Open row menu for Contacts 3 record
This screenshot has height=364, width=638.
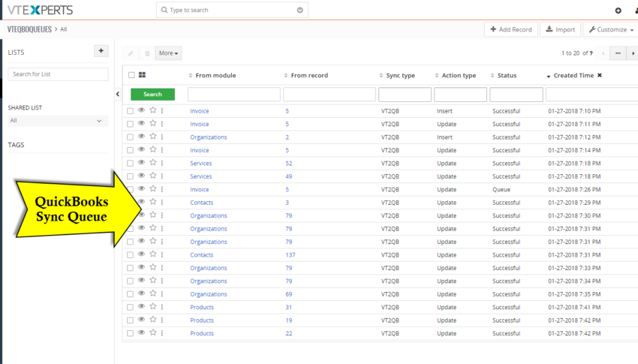click(162, 202)
